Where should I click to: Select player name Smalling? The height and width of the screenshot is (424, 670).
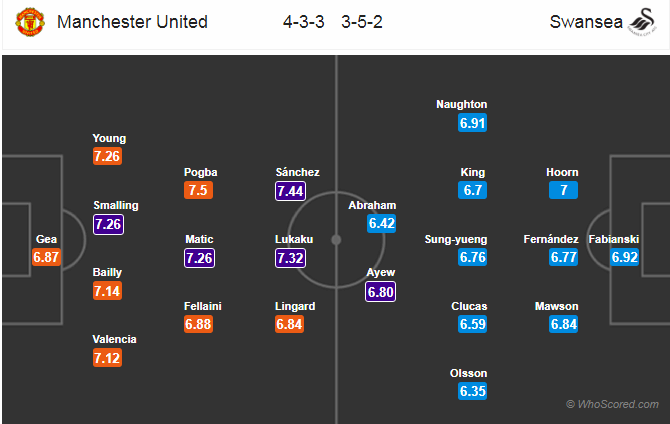coord(116,205)
